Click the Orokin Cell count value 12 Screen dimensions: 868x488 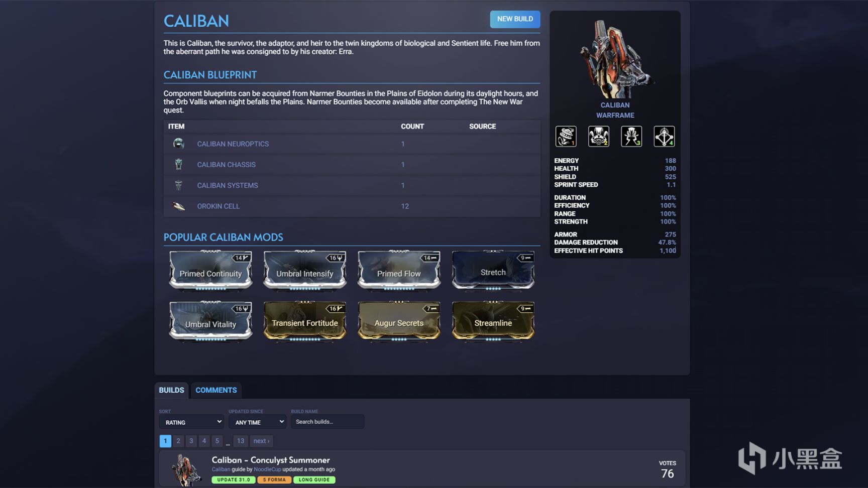405,206
